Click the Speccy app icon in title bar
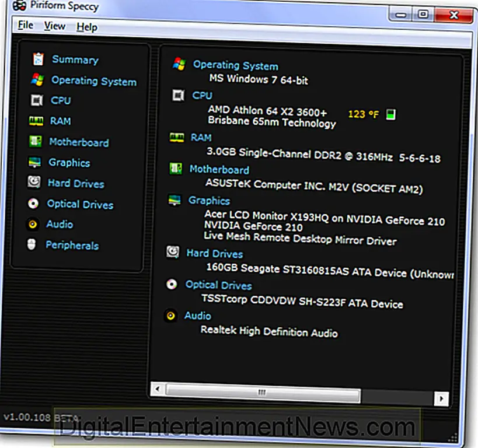This screenshot has height=448, width=478. pyautogui.click(x=19, y=5)
